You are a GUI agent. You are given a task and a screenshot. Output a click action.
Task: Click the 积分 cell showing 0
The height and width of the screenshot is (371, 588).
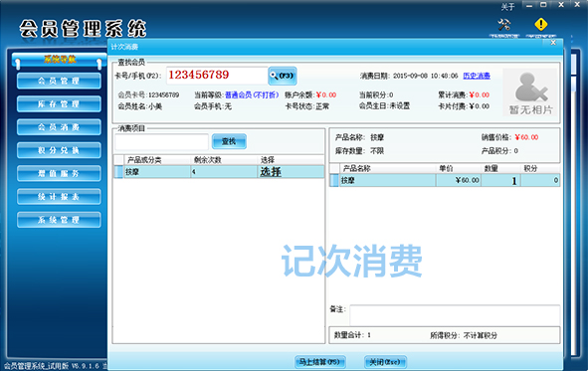point(540,181)
